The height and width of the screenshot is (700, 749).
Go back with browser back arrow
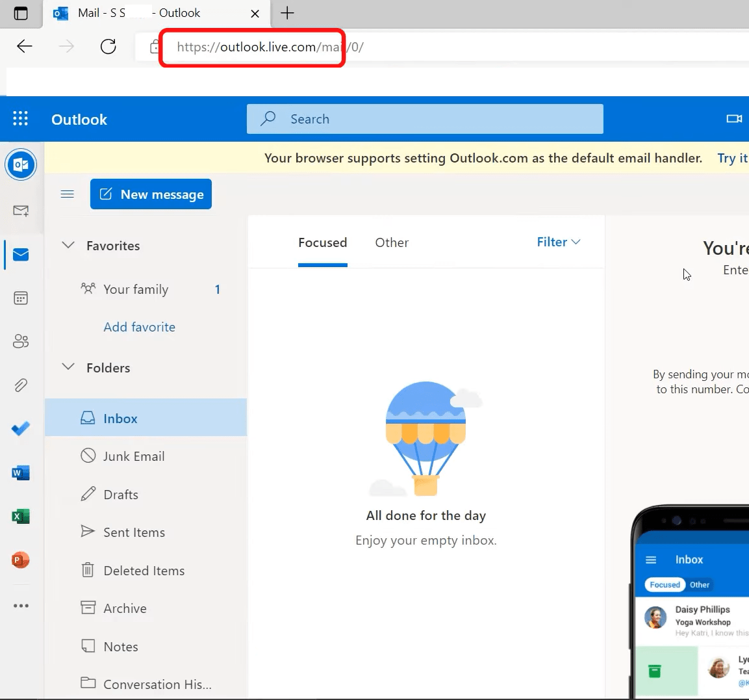[25, 46]
